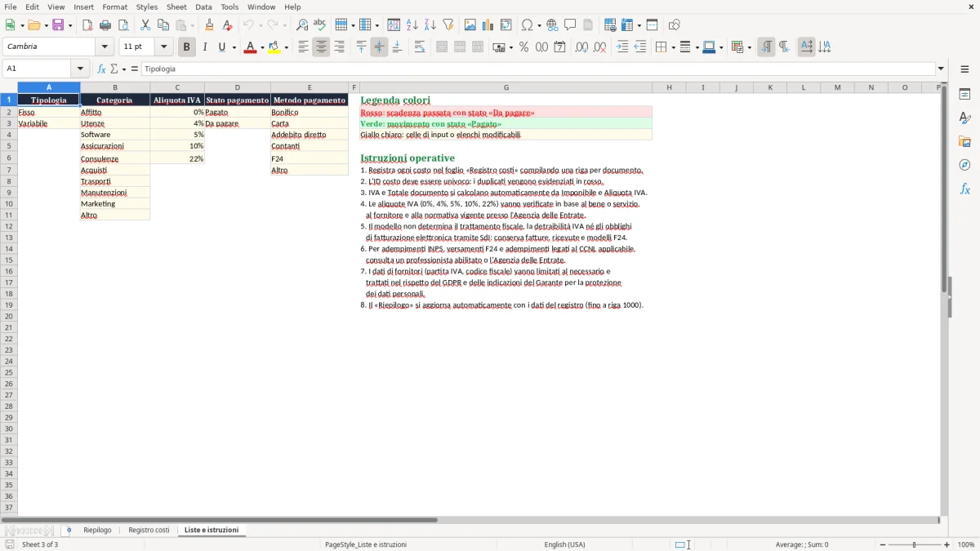Click Format as Date icon

559,47
